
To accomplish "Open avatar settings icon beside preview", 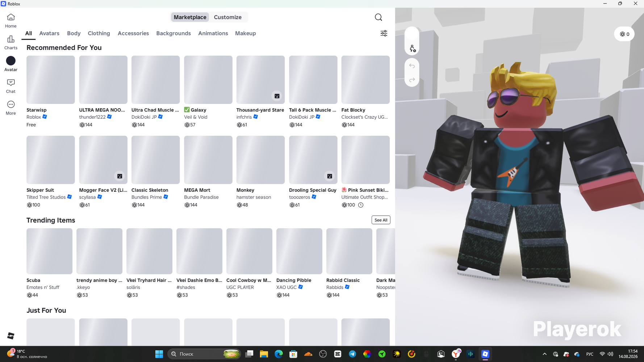I will point(412,48).
